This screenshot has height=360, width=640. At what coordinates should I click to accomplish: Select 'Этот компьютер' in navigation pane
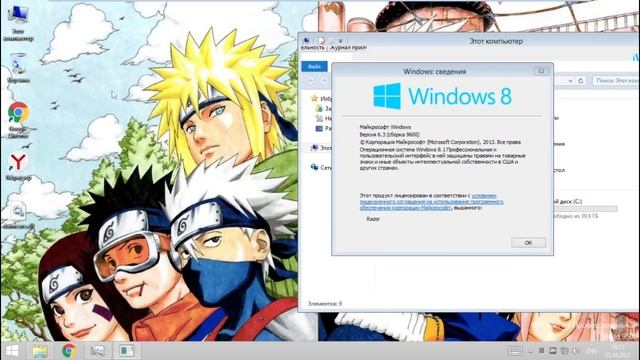(321, 148)
